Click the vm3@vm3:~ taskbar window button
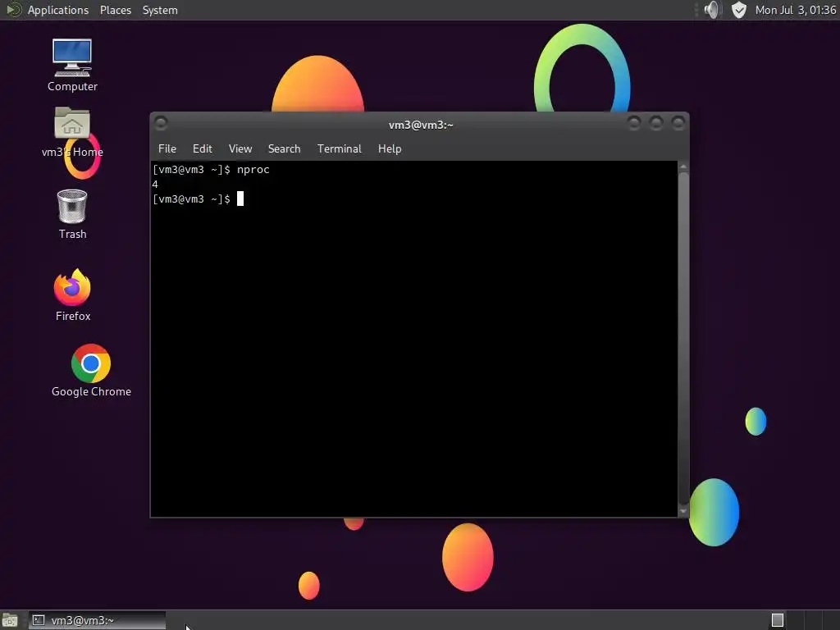 point(97,620)
